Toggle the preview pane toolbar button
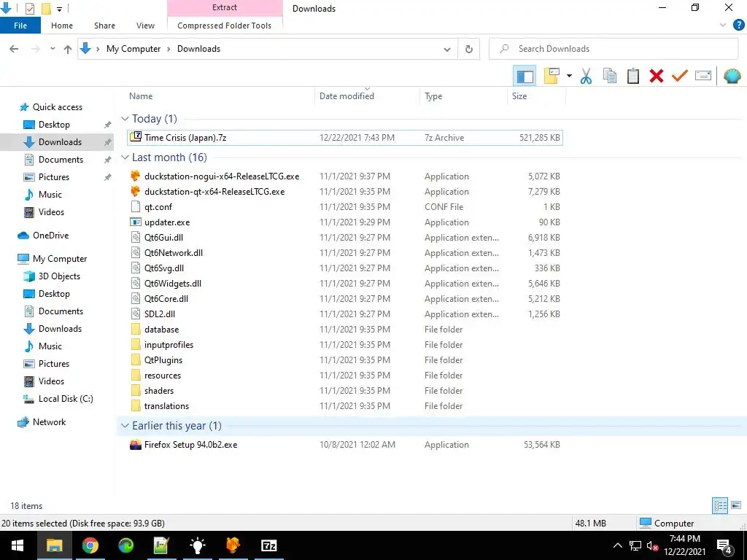 pos(525,76)
